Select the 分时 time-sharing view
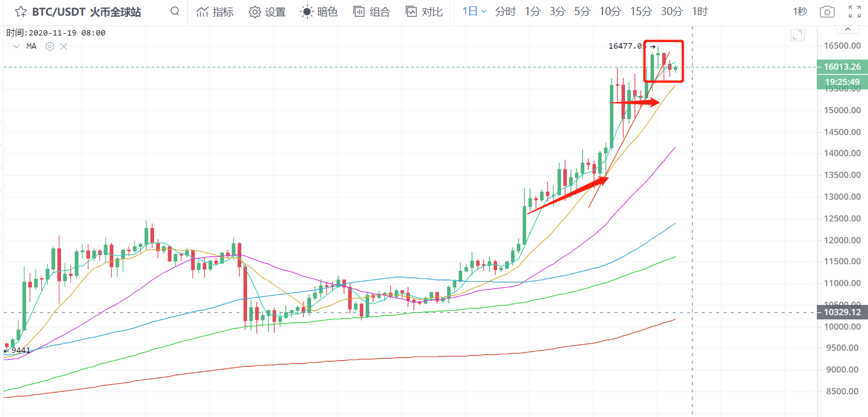The image size is (868, 417). pyautogui.click(x=505, y=12)
